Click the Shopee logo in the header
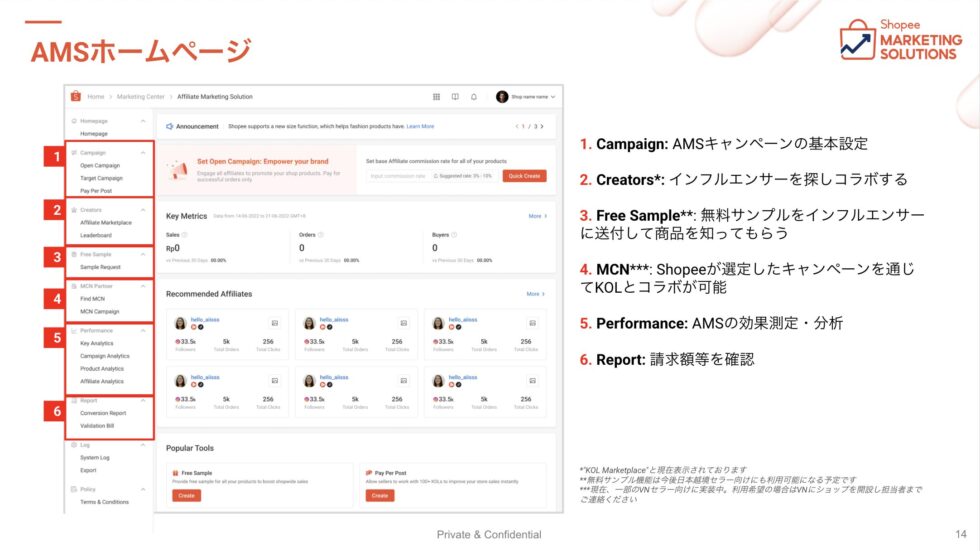980x551 pixels. pyautogui.click(x=76, y=96)
